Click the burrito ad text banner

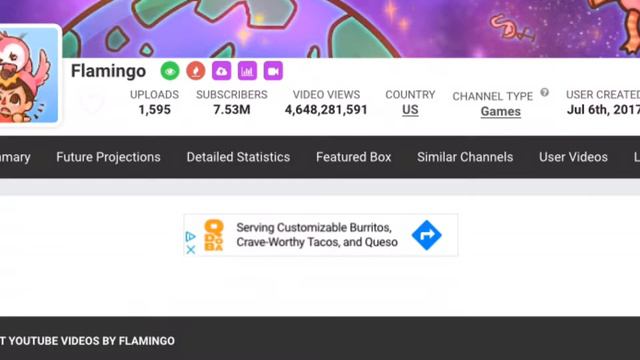[x=317, y=235]
